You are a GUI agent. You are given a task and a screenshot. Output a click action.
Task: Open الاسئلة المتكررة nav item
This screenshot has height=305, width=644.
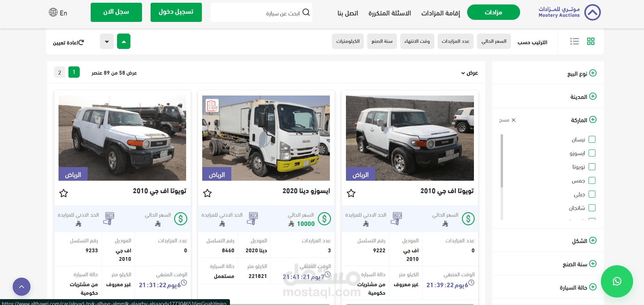click(390, 13)
